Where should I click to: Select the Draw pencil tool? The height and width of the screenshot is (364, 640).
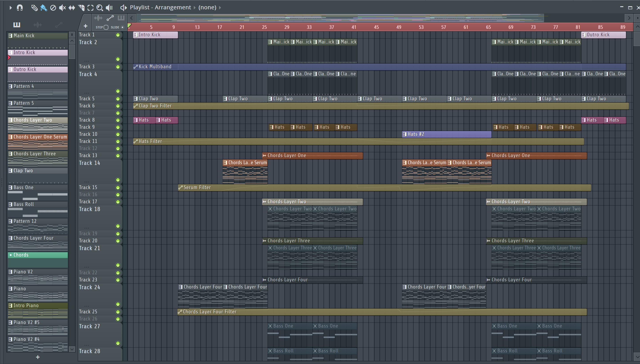click(x=34, y=8)
